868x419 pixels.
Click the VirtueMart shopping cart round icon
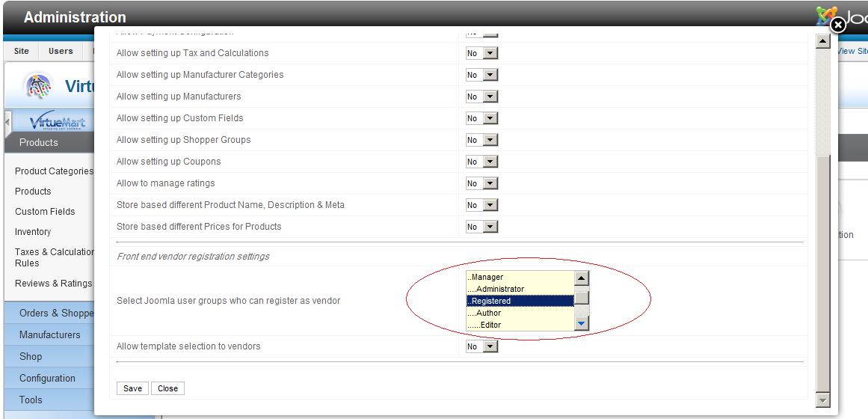point(39,85)
